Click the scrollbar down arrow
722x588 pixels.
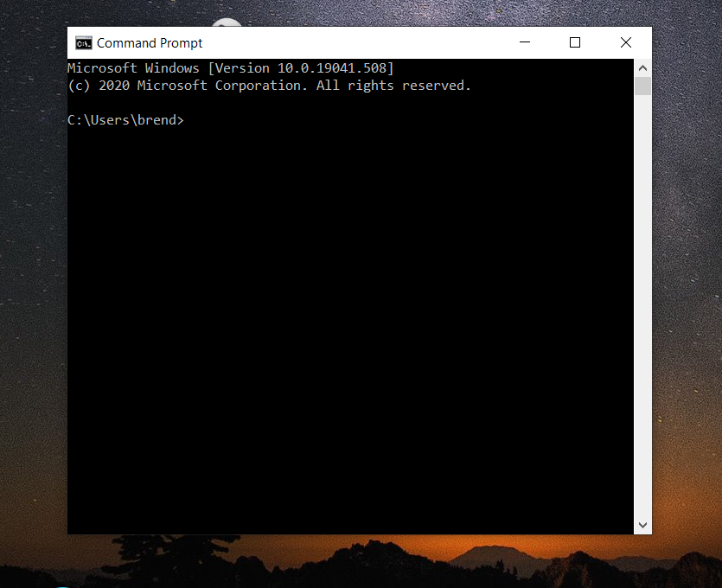point(642,525)
